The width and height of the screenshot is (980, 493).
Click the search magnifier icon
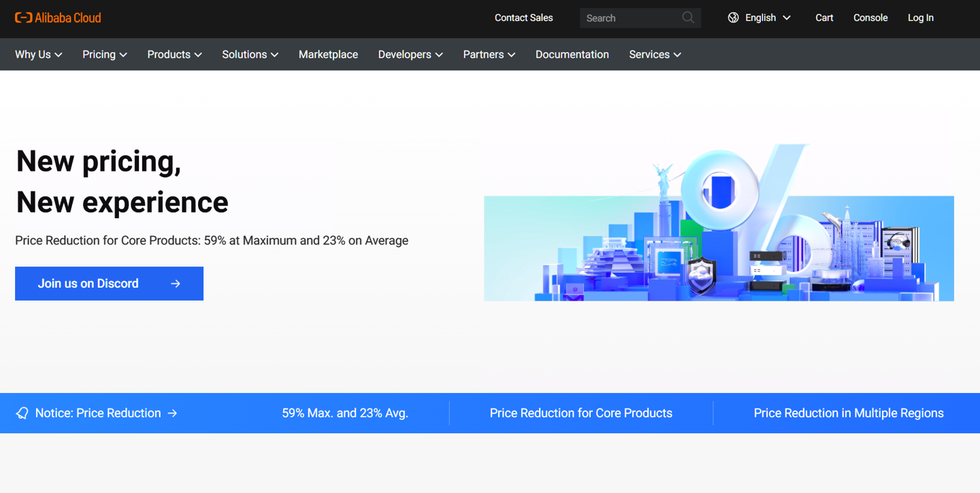tap(688, 18)
